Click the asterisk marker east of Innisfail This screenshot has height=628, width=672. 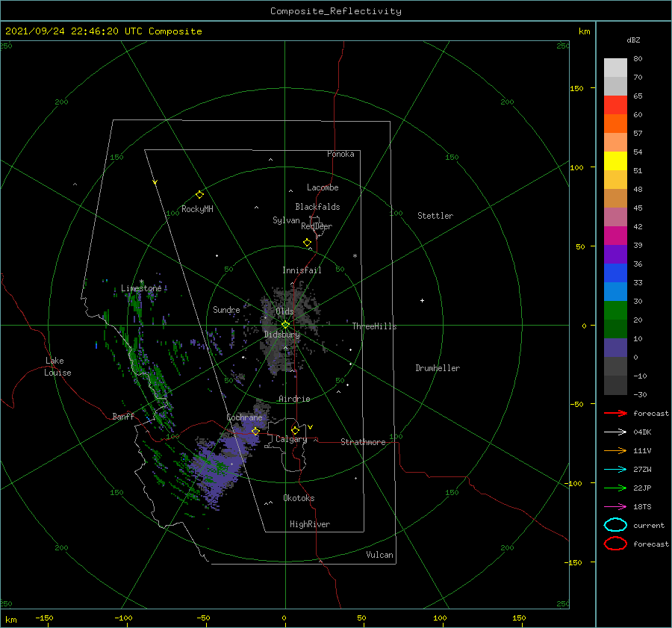[x=355, y=256]
